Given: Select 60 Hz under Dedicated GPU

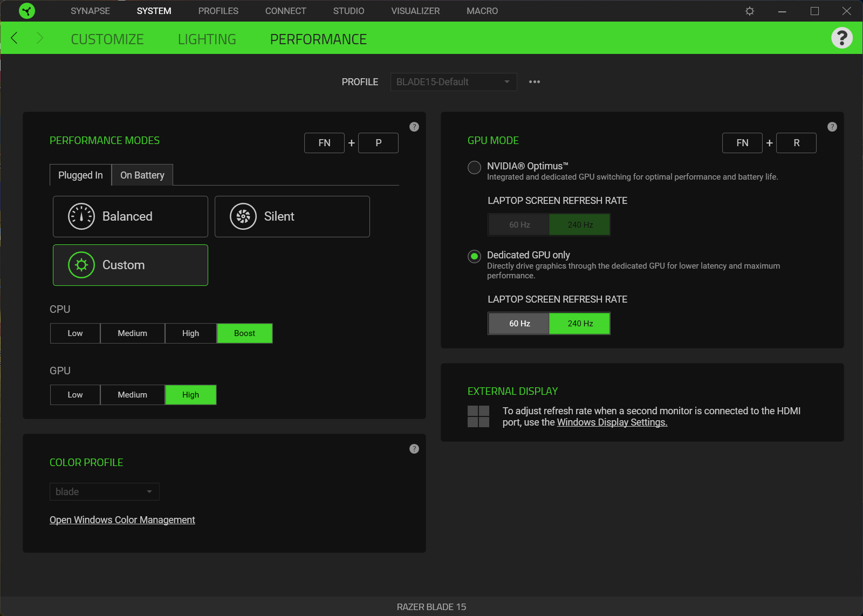Looking at the screenshot, I should [519, 324].
